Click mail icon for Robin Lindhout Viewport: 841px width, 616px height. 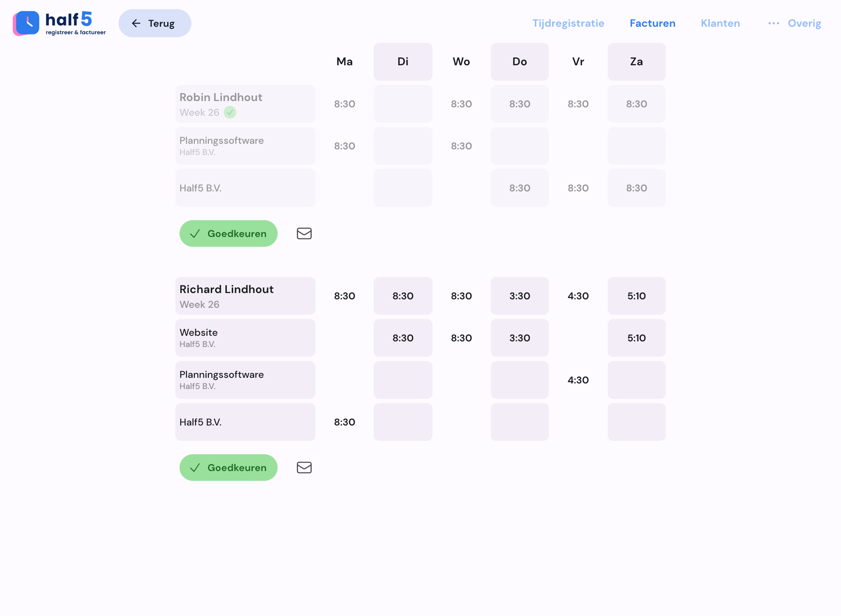[304, 233]
